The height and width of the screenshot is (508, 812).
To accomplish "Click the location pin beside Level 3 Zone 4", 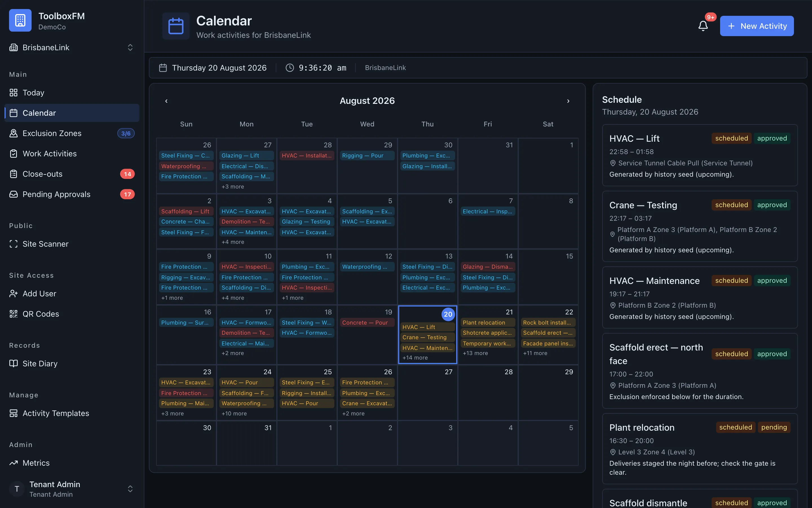I will click(612, 452).
